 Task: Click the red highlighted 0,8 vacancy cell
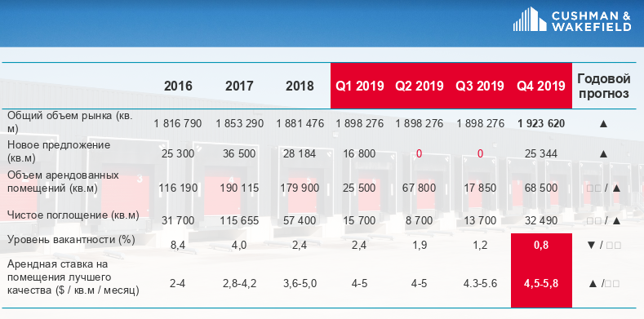tap(541, 246)
